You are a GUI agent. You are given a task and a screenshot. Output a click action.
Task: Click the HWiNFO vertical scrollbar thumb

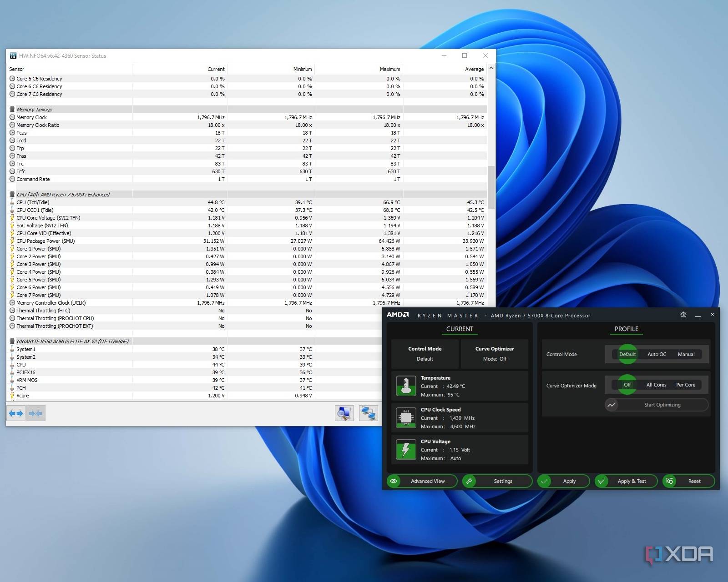[x=490, y=186]
